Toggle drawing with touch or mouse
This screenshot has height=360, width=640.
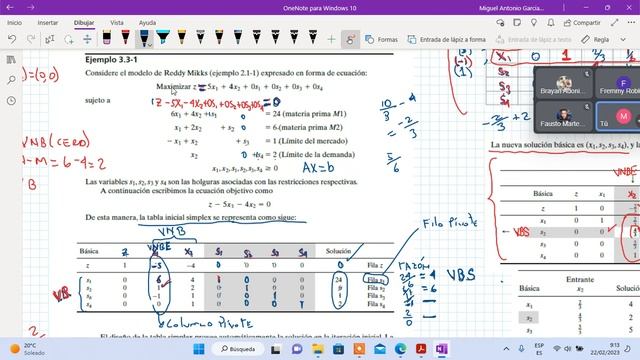[350, 39]
